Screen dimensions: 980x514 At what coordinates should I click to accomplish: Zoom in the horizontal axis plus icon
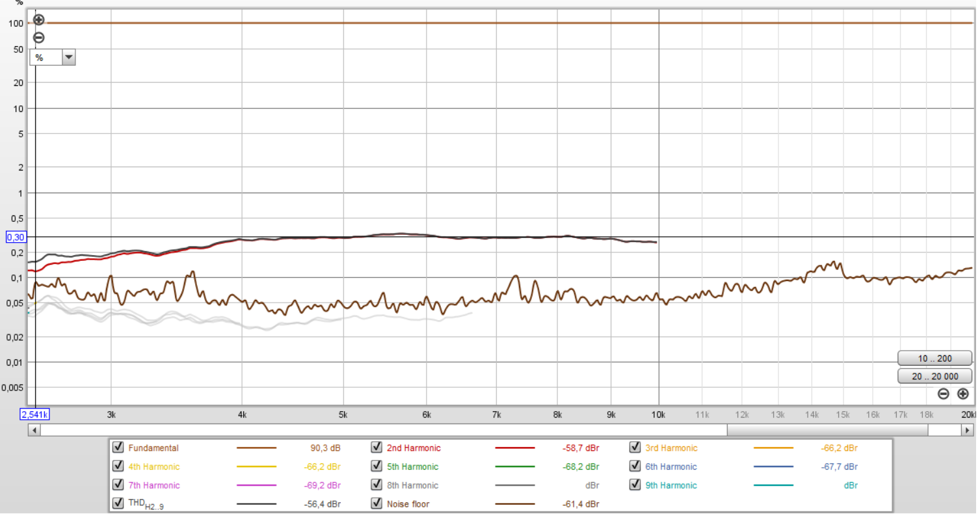[x=963, y=394]
